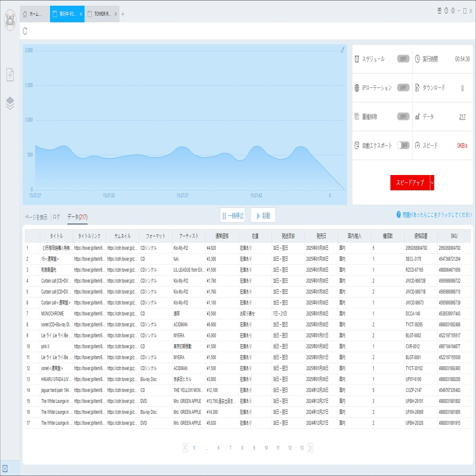Click the refresh icon below the tabs
476x476 pixels.
(25, 31)
